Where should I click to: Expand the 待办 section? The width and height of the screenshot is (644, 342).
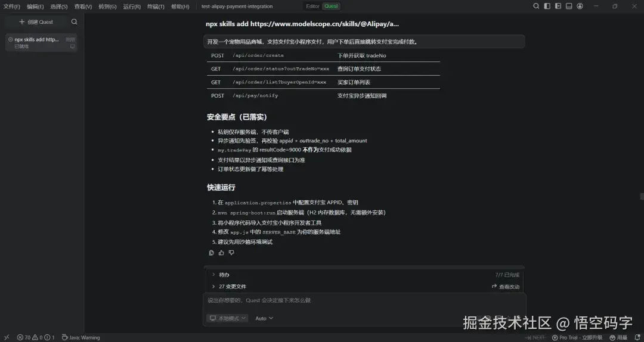(x=221, y=275)
